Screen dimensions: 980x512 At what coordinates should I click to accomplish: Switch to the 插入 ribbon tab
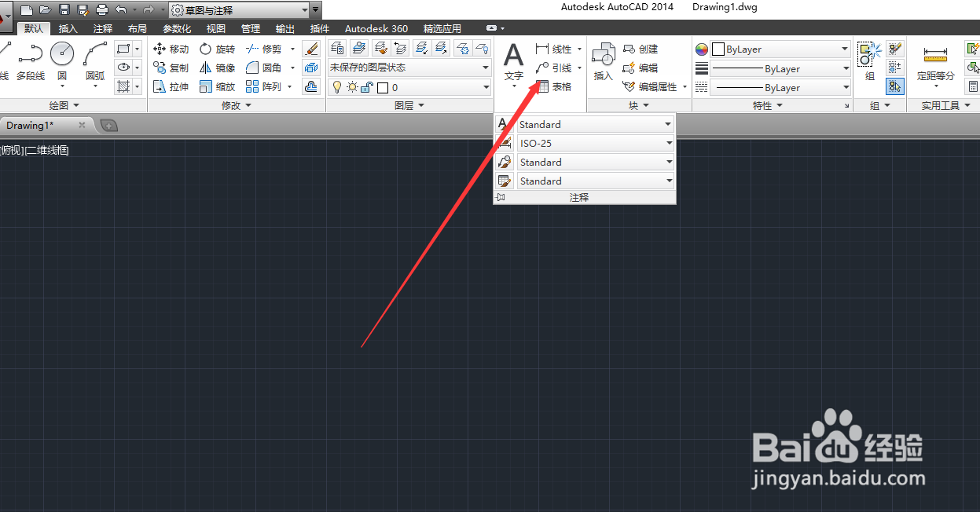pos(68,29)
